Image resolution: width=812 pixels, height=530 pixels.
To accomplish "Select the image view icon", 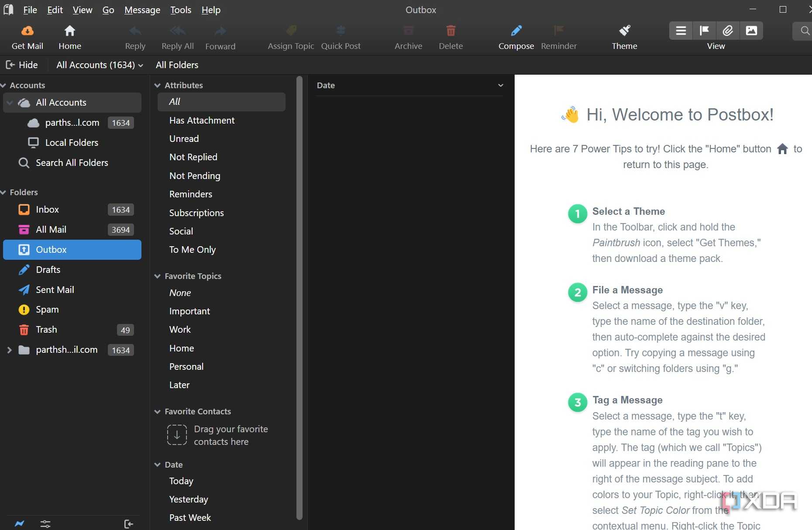I will [751, 31].
